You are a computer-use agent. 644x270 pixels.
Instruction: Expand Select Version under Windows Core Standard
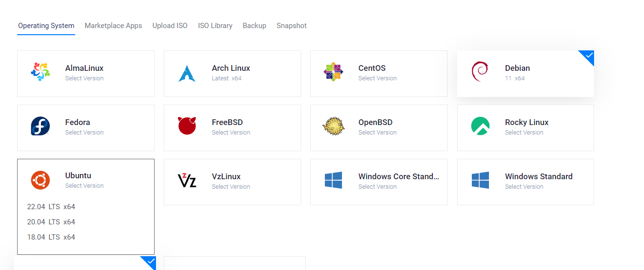pos(378,187)
